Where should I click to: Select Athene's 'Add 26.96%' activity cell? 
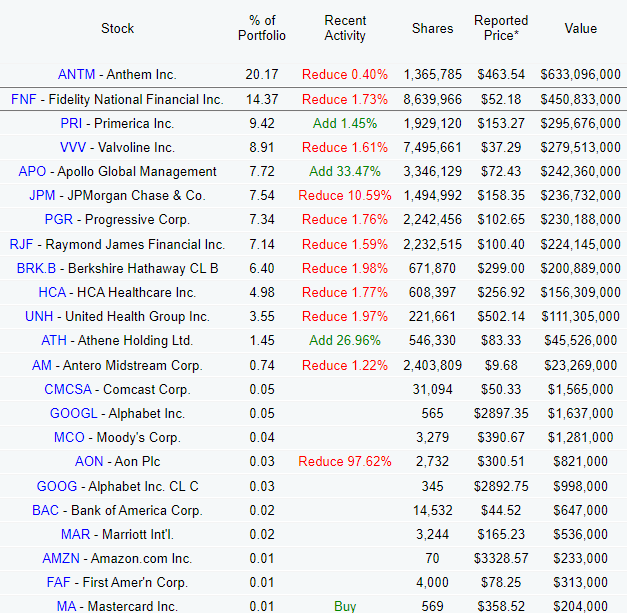[345, 341]
